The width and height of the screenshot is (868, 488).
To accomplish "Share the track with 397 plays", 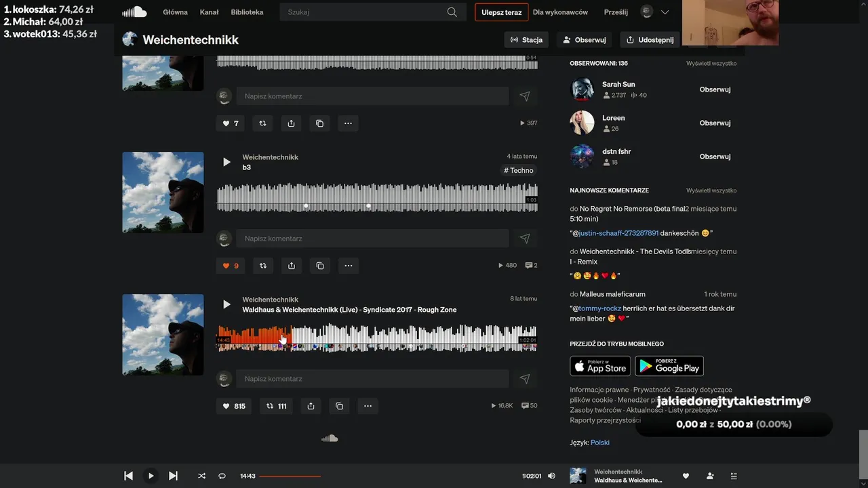I will (291, 123).
